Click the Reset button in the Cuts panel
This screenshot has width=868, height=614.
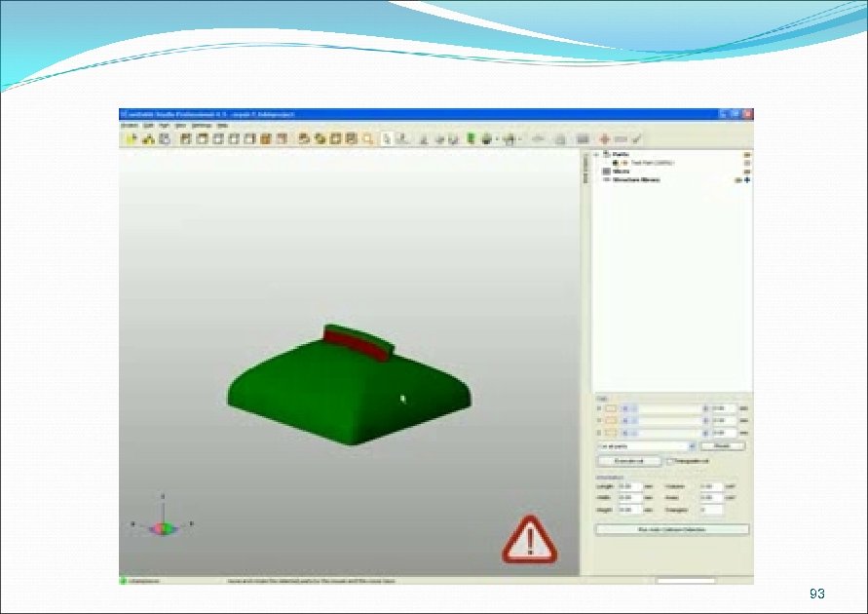tap(723, 445)
